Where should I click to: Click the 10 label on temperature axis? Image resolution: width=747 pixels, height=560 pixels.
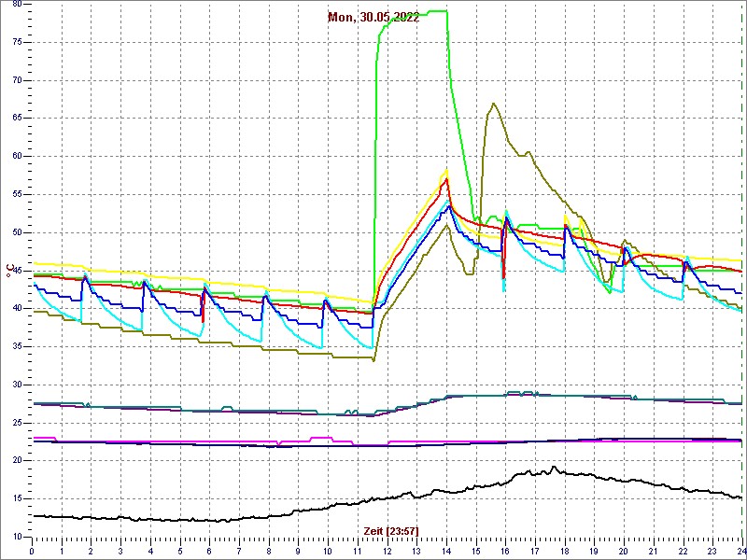(x=16, y=537)
